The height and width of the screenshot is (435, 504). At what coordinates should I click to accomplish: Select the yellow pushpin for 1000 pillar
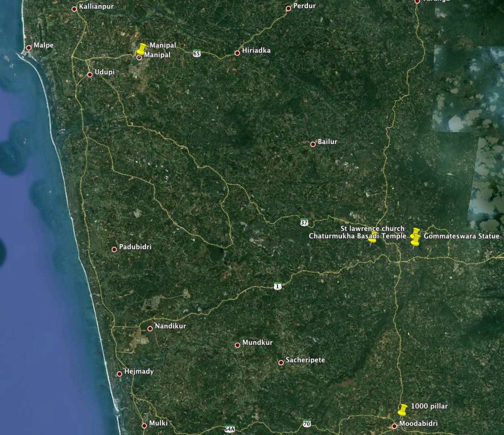(403, 410)
